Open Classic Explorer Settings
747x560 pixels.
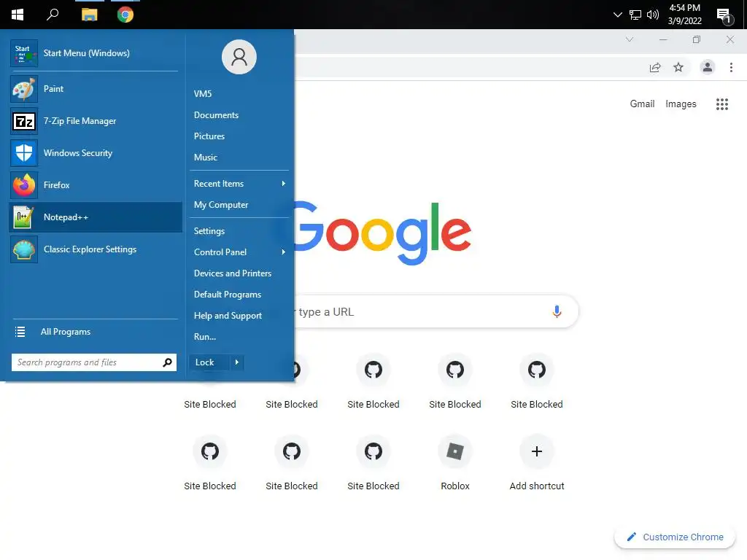[x=96, y=249]
